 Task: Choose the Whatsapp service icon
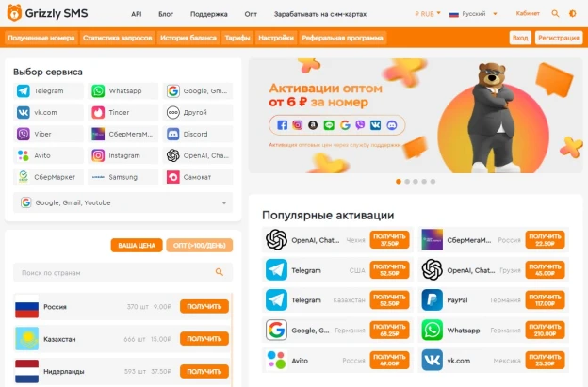click(x=98, y=91)
